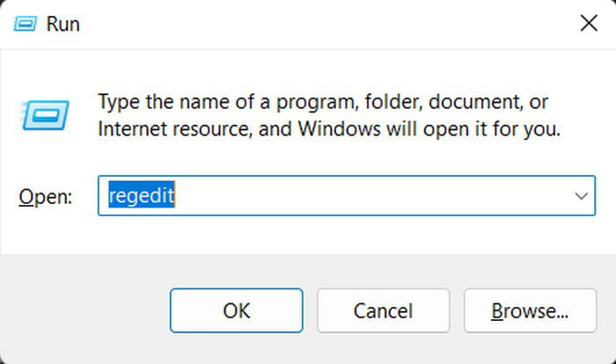This screenshot has width=616, height=364.
Task: Click the underlined O in Open label
Action: (x=25, y=196)
